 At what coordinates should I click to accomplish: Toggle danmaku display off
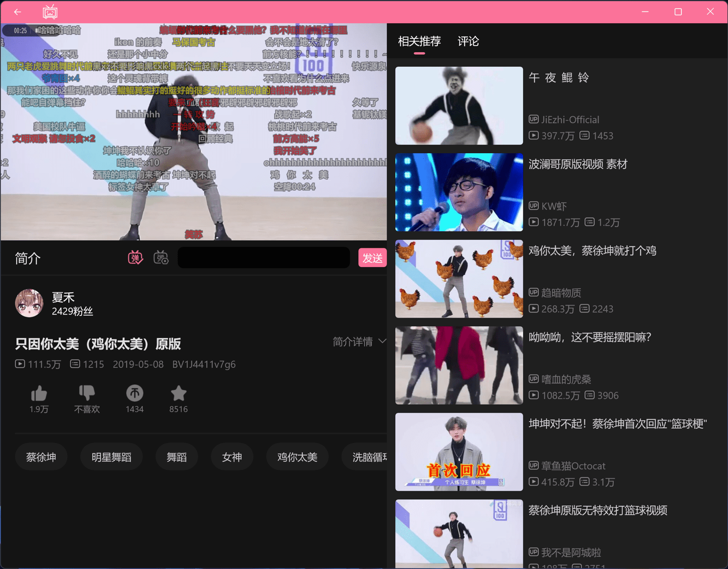pos(135,257)
